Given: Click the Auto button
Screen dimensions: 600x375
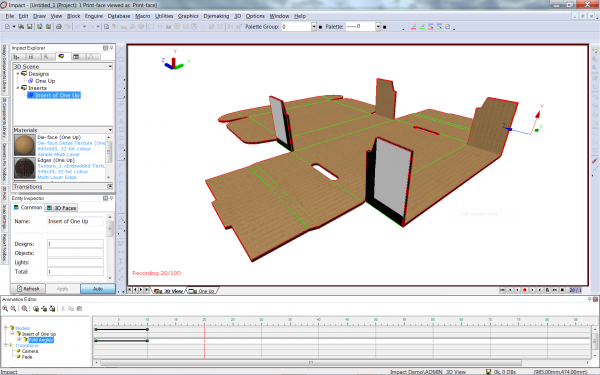Looking at the screenshot, I should point(98,289).
